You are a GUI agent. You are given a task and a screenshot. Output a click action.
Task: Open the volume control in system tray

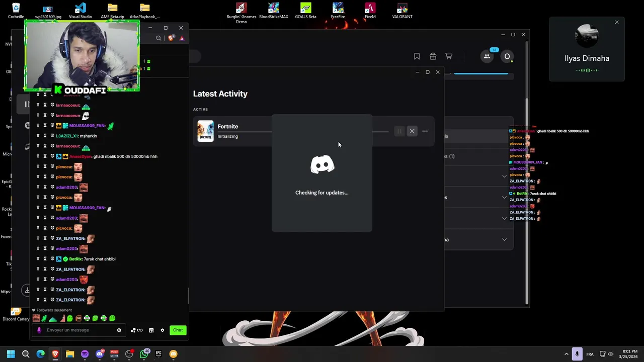pos(611,354)
